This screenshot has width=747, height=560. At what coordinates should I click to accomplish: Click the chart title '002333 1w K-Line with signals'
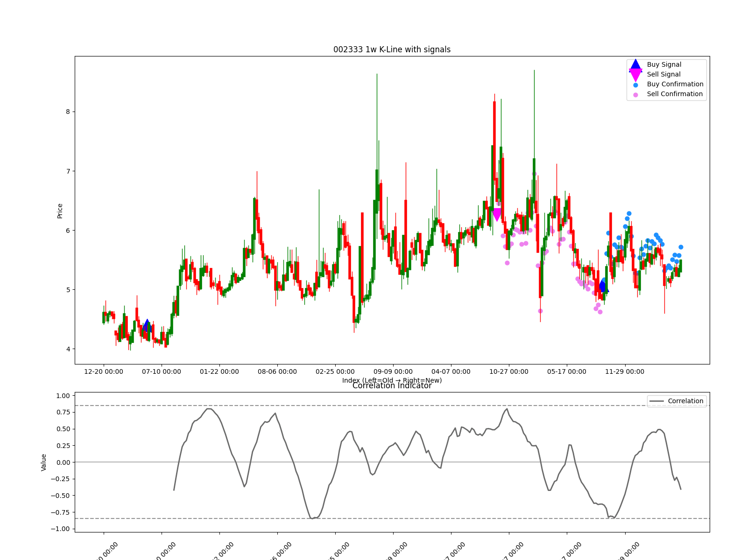[392, 49]
